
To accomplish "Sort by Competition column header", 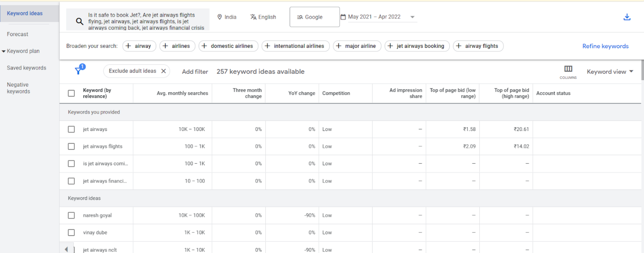I will pos(336,93).
